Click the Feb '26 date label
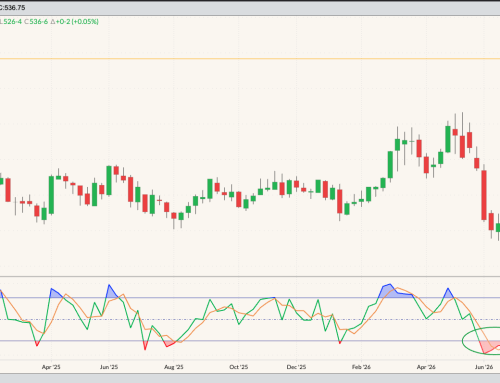This screenshot has height=383, width=500. click(x=361, y=367)
